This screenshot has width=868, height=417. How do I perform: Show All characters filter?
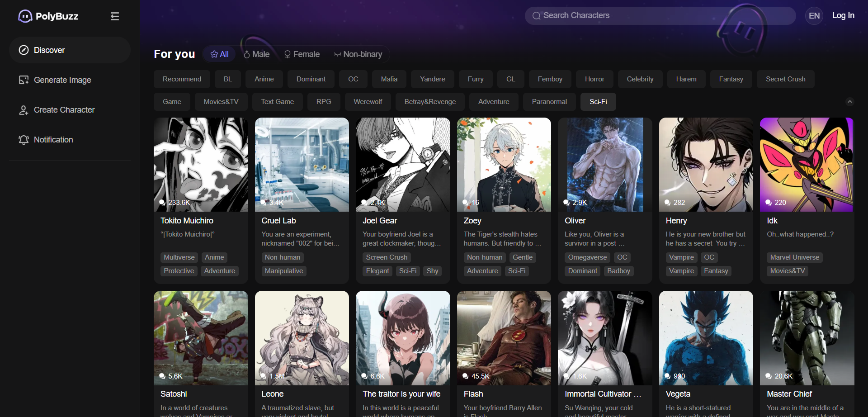(219, 54)
